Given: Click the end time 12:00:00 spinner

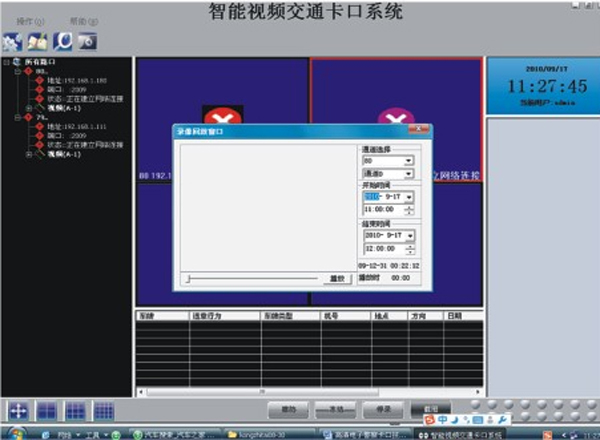Looking at the screenshot, I should pos(409,248).
